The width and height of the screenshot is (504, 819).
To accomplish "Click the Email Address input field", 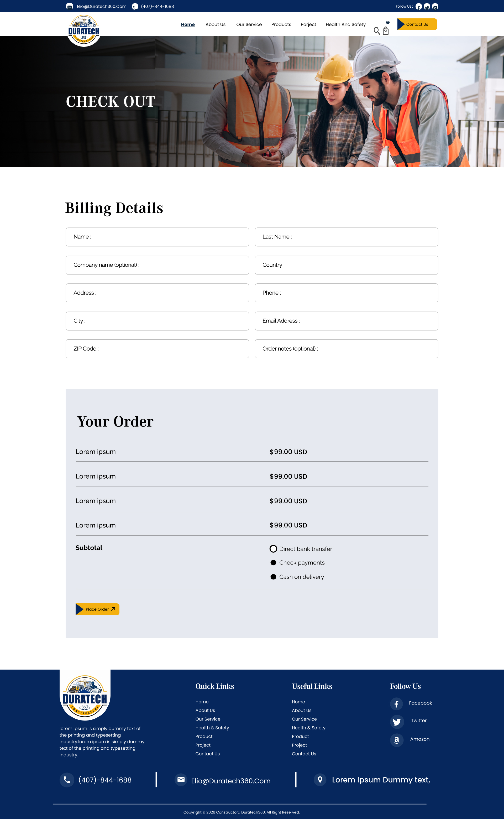I will click(x=346, y=321).
